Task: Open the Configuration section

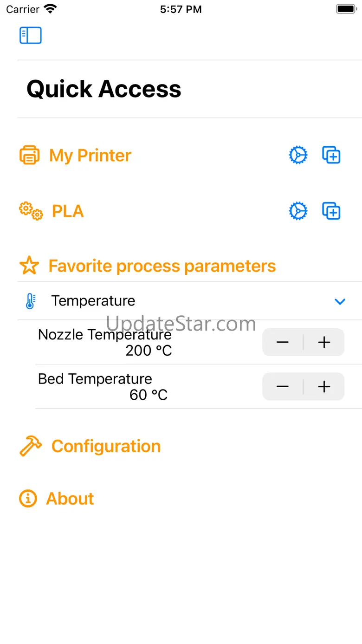Action: [x=106, y=446]
